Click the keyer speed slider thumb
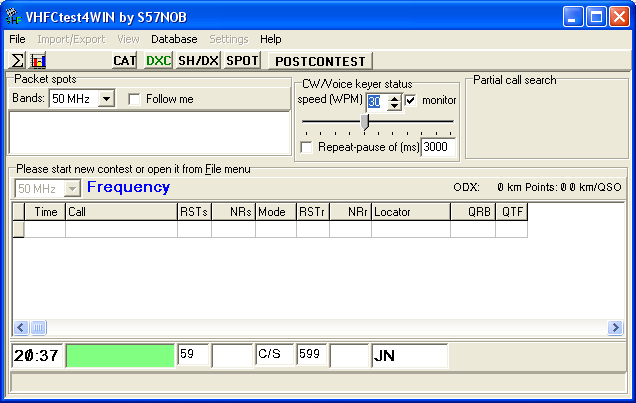Screen dimensions: 636x403 [x=365, y=122]
